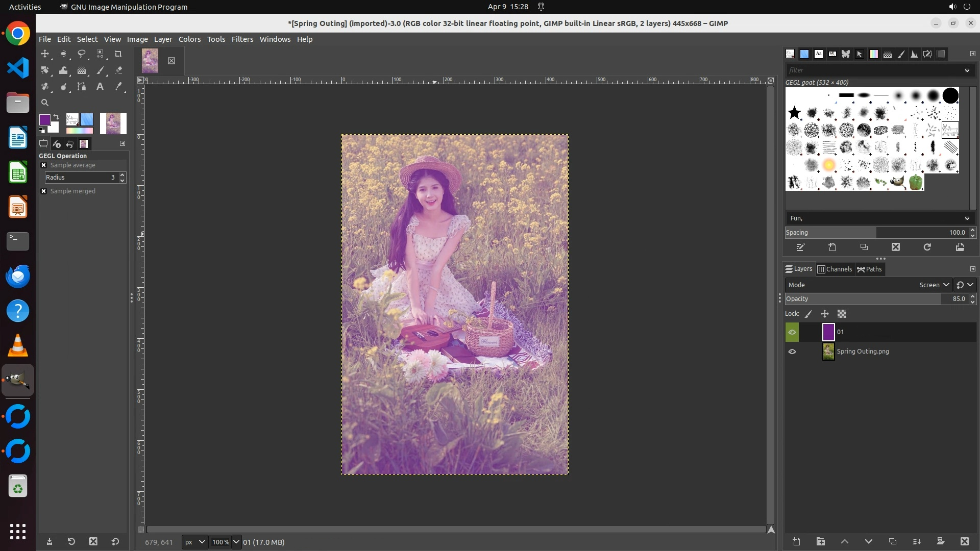
Task: Toggle the Sample merged checkbox
Action: pos(44,191)
